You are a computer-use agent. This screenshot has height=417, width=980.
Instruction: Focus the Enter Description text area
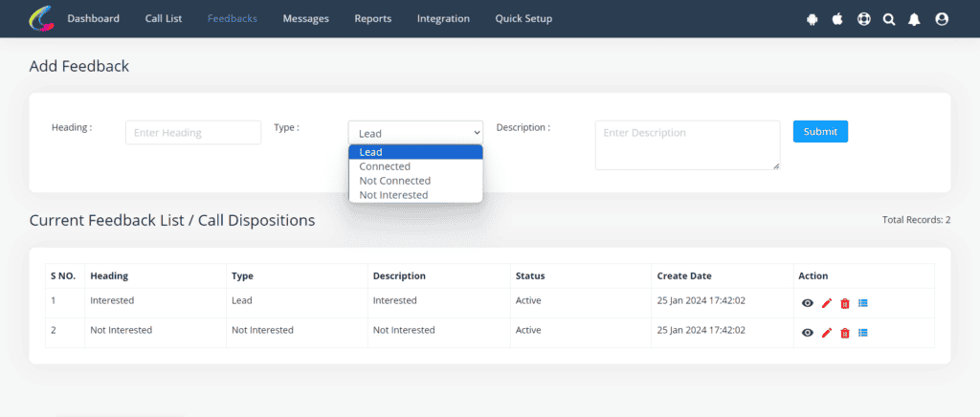click(687, 144)
